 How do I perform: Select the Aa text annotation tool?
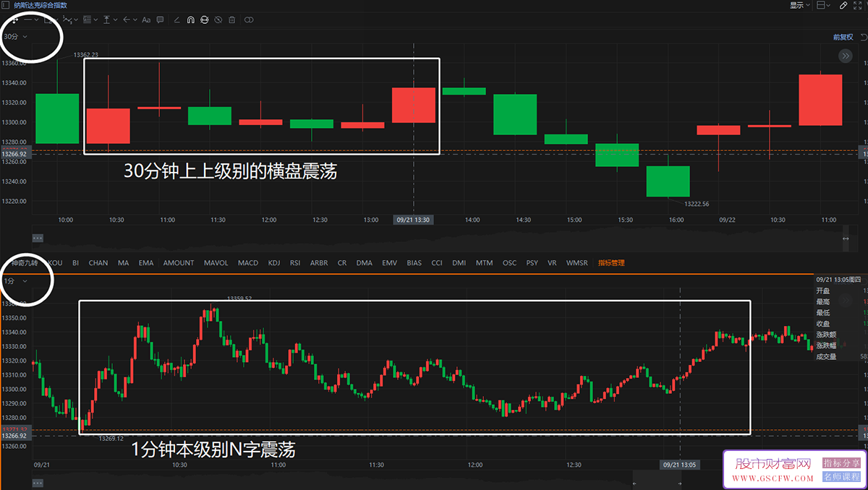click(146, 20)
